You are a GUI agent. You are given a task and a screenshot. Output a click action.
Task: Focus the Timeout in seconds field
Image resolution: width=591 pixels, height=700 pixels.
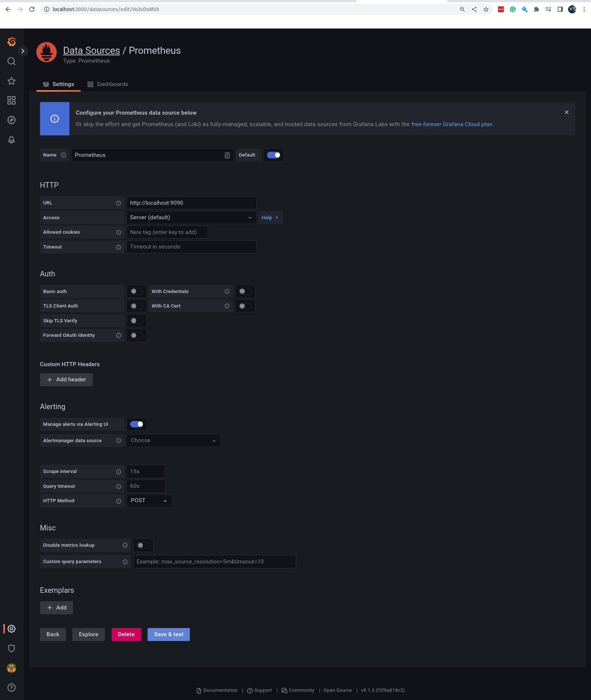pos(191,247)
